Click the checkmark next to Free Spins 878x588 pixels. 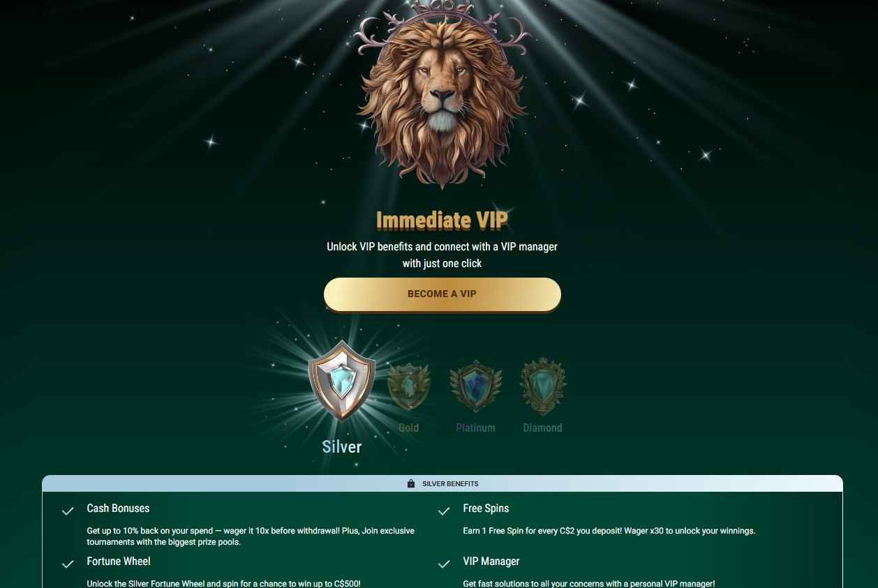[444, 511]
